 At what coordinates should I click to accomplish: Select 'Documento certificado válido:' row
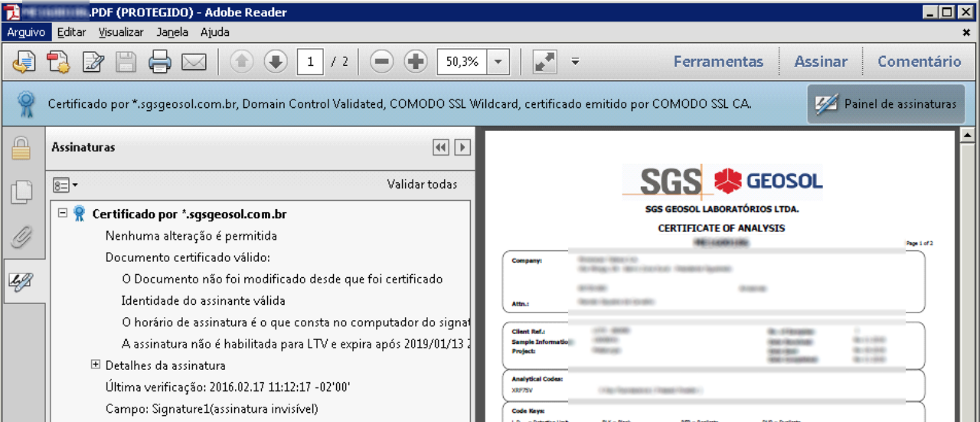coord(188,257)
